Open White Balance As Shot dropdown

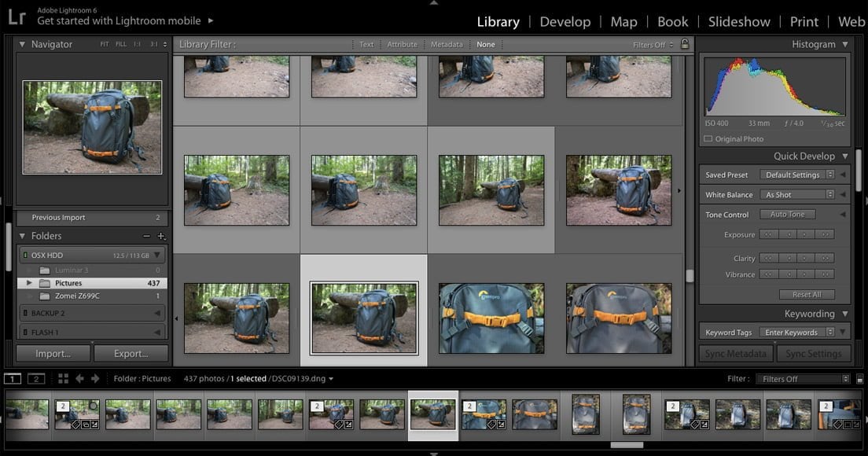[x=797, y=195]
